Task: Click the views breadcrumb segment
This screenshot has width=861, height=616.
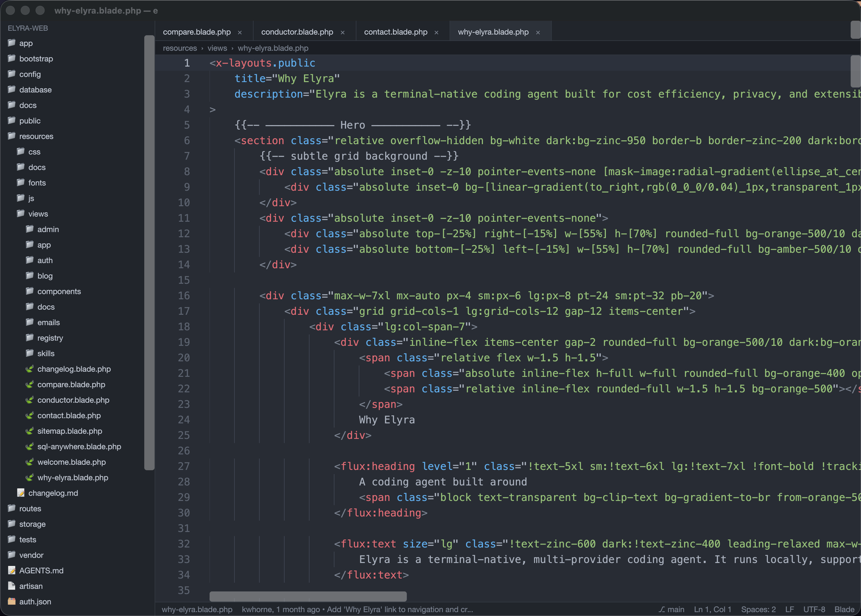Action: pyautogui.click(x=217, y=48)
